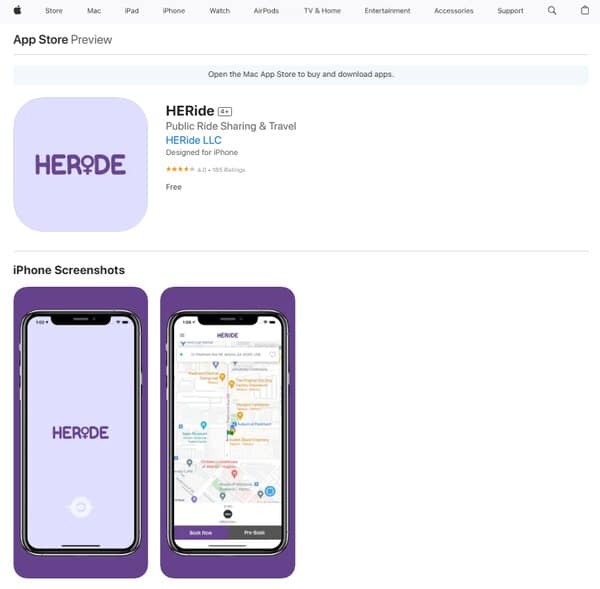Open the iPhone menu item
Viewport: 600px width, 589px height.
174,11
